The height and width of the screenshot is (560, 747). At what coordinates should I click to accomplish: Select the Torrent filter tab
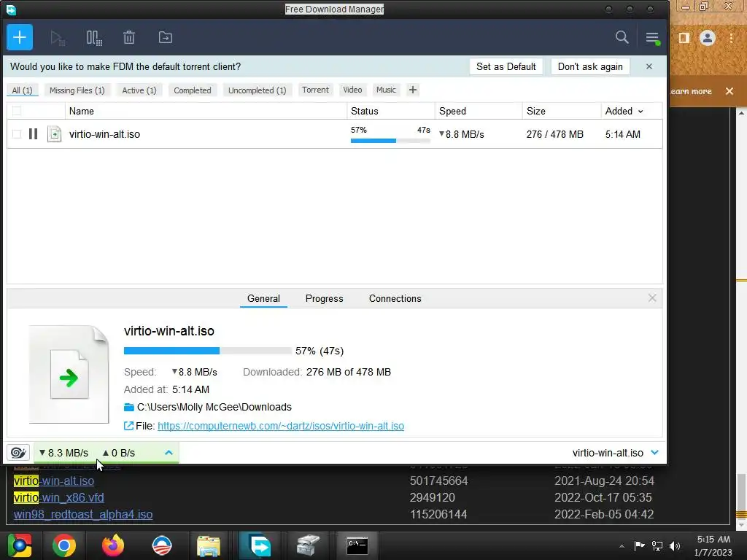pyautogui.click(x=315, y=90)
